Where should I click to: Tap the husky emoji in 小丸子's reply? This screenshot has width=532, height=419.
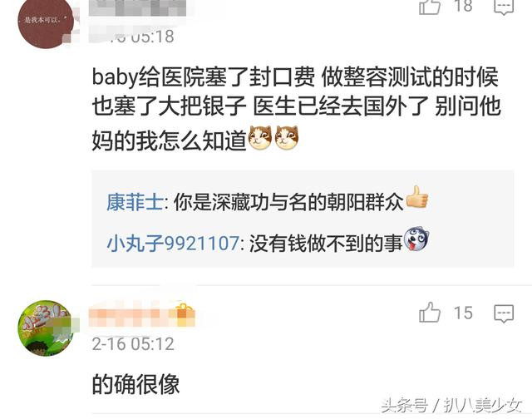pyautogui.click(x=416, y=239)
